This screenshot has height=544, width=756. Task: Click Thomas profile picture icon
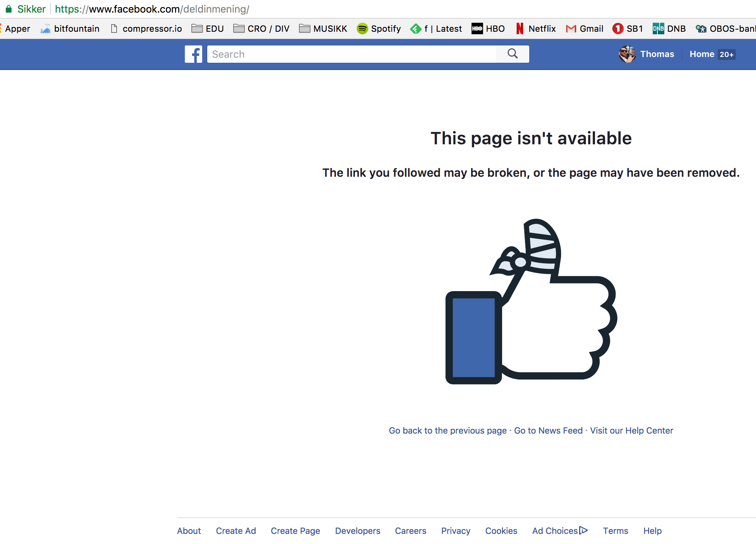coord(627,54)
